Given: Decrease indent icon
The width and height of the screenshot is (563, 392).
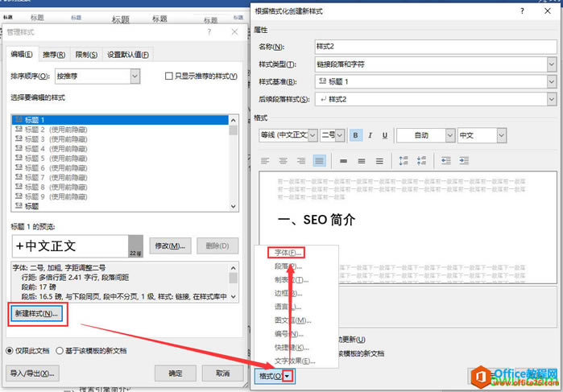Looking at the screenshot, I should tap(446, 161).
